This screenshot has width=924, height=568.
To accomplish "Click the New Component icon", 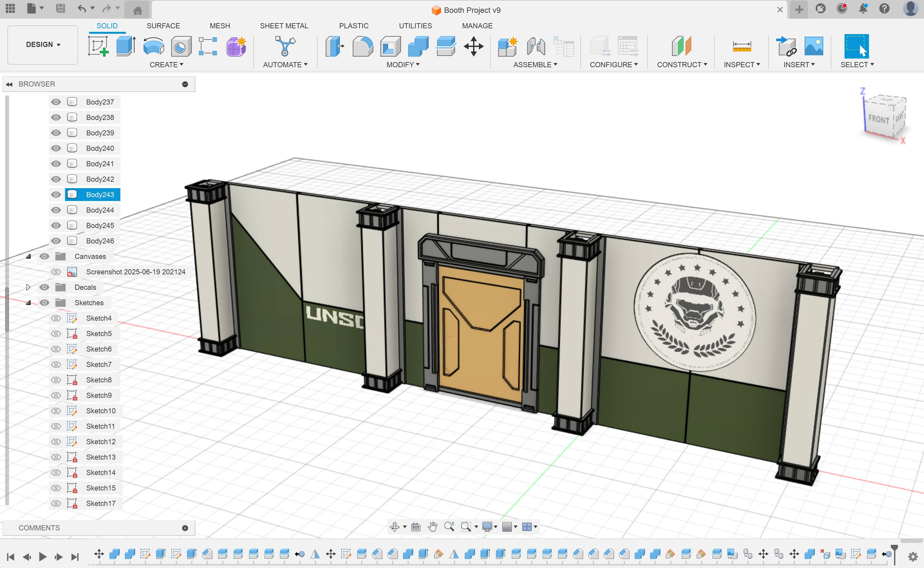I will (x=508, y=46).
